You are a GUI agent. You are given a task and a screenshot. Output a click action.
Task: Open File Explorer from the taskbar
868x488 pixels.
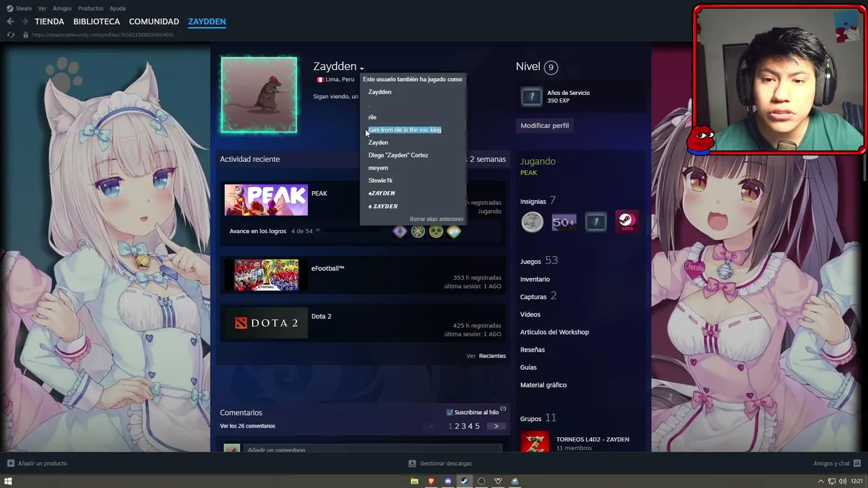click(414, 481)
